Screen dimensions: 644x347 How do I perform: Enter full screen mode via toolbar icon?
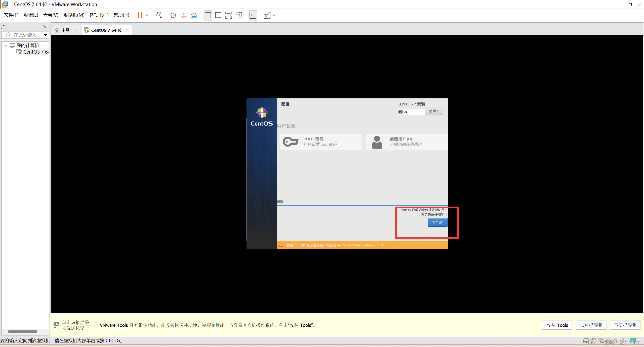pyautogui.click(x=228, y=15)
